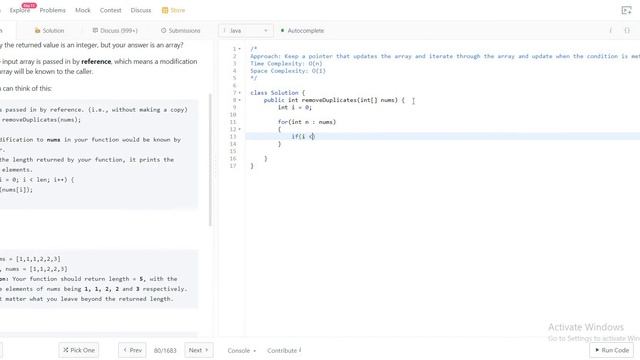Viewport: 640px width, 360px height.
Task: Click the Discuss tab chat icon
Action: pos(95,31)
